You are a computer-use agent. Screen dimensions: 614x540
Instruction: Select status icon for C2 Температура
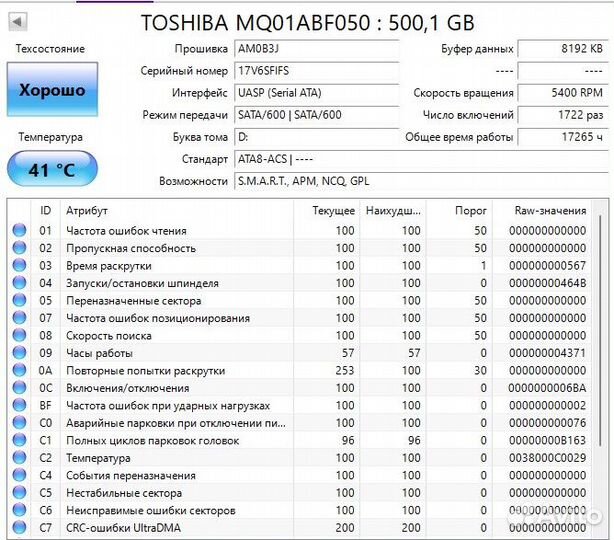[19, 457]
